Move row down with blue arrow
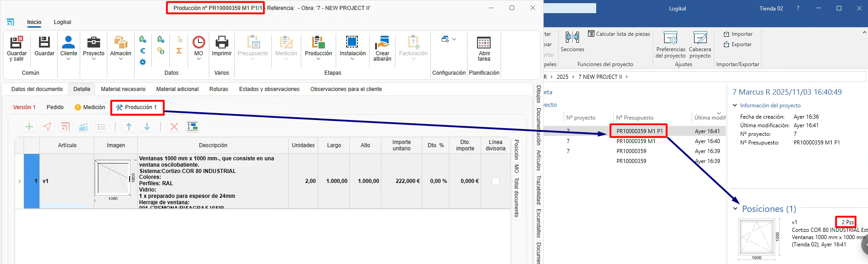The height and width of the screenshot is (264, 868). coord(147,127)
